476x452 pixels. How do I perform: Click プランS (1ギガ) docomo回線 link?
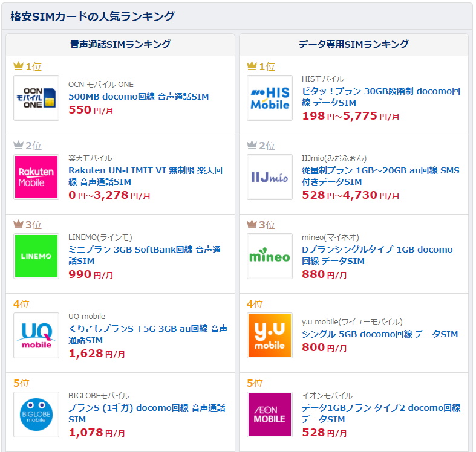[146, 414]
